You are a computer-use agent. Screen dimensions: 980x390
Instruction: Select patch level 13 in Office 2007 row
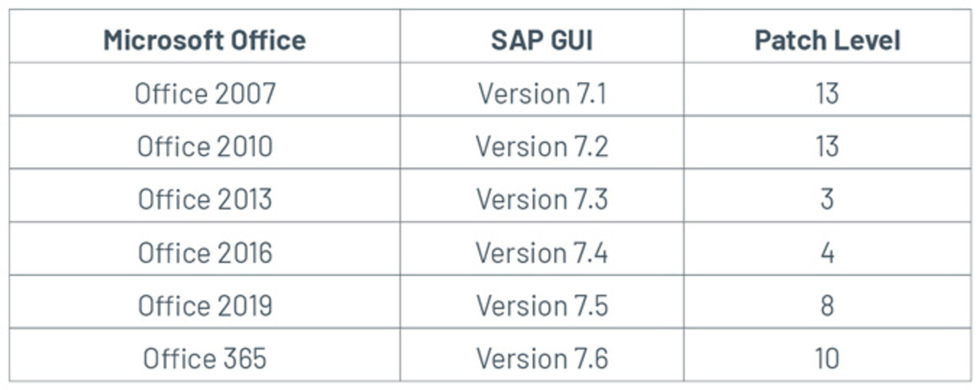827,93
